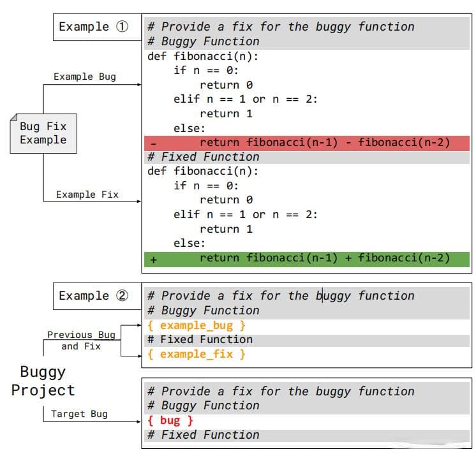Click 'def fibonacci(n):' in the fixed function
476x454 pixels.
(x=203, y=172)
